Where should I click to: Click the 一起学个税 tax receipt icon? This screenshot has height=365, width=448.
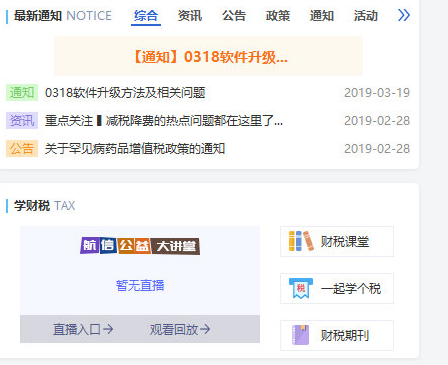point(301,288)
